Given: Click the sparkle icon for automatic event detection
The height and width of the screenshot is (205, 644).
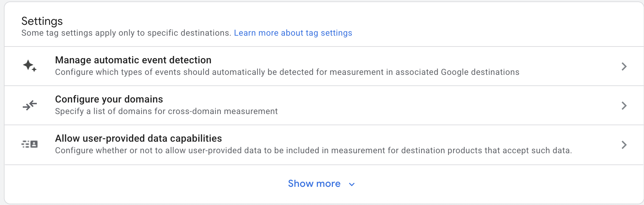Looking at the screenshot, I should [30, 66].
